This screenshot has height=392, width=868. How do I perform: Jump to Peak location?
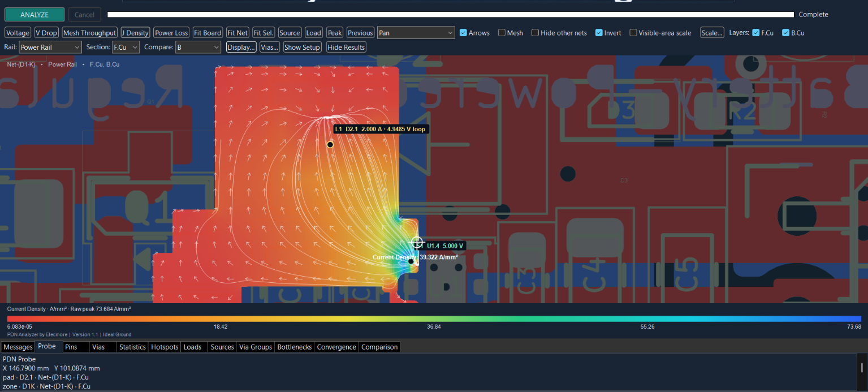335,33
